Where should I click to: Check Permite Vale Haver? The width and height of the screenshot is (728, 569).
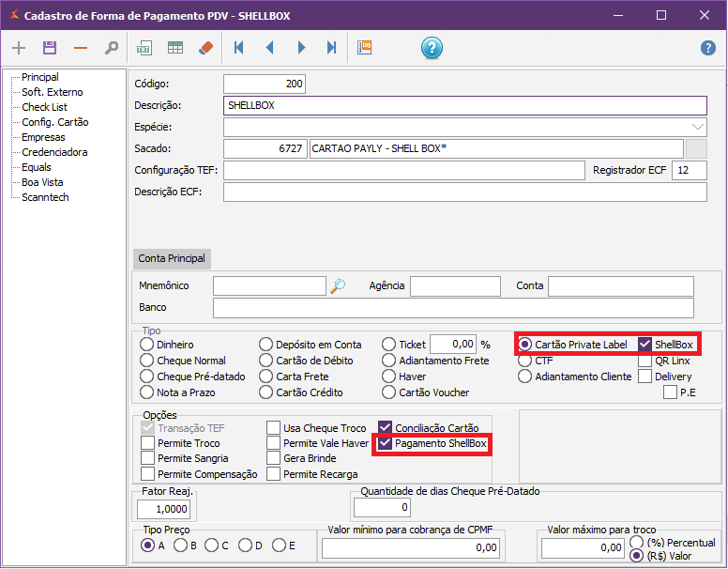(273, 442)
